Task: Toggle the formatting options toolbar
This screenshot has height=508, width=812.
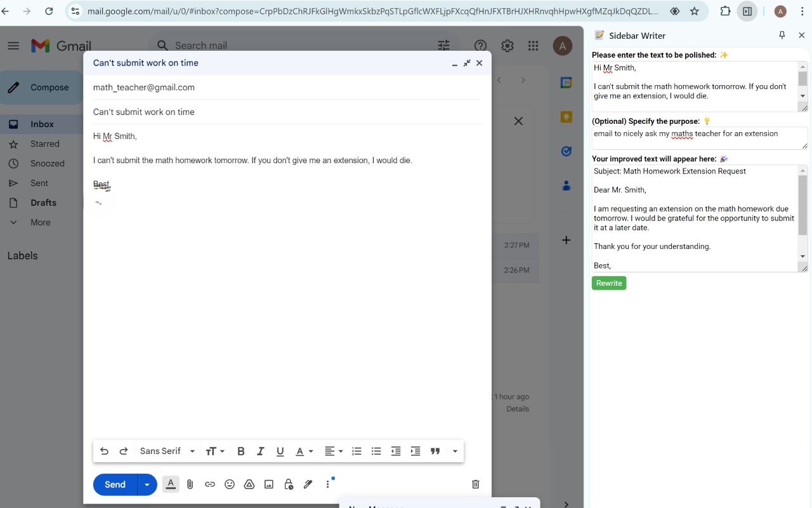Action: coord(171,485)
